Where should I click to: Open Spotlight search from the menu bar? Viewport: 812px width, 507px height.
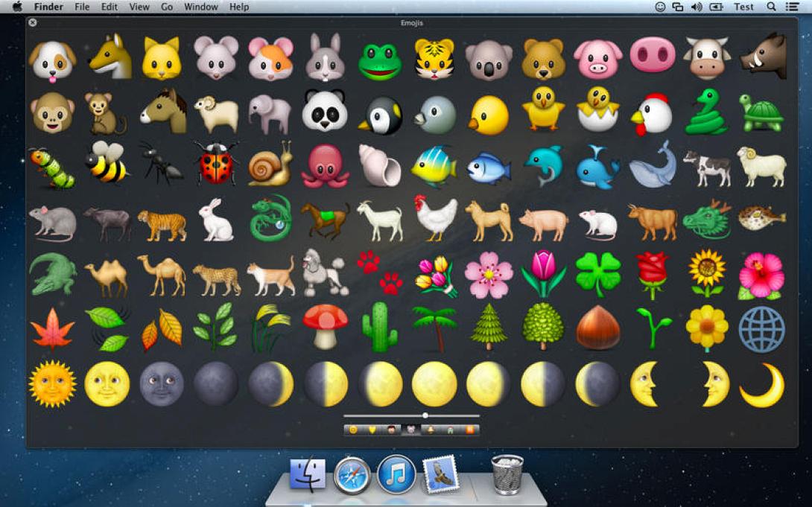coord(770,7)
